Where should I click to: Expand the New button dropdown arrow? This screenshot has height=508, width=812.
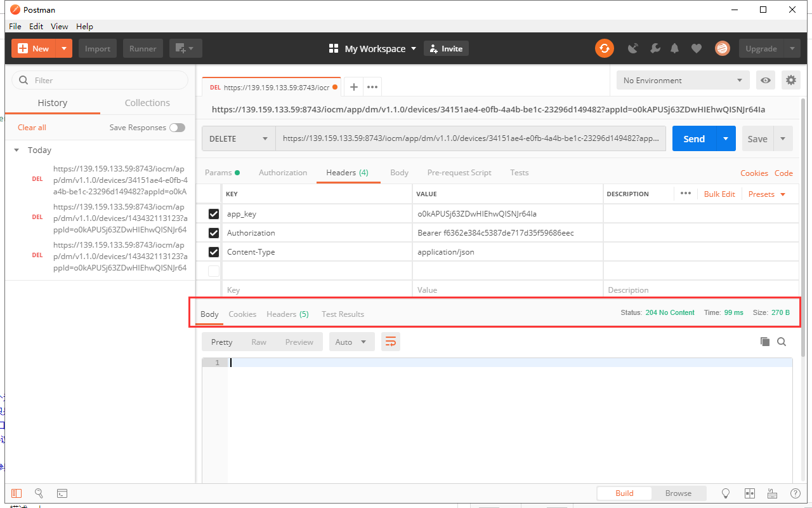click(x=64, y=48)
